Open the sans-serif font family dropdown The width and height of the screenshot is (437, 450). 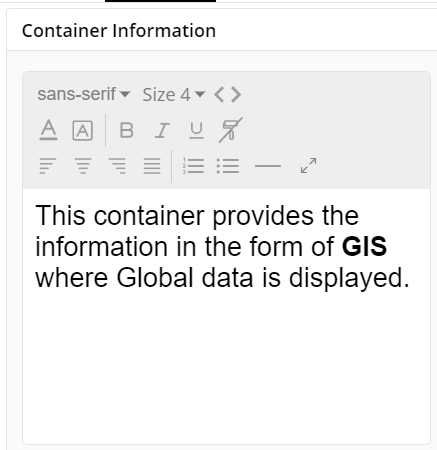(x=84, y=94)
